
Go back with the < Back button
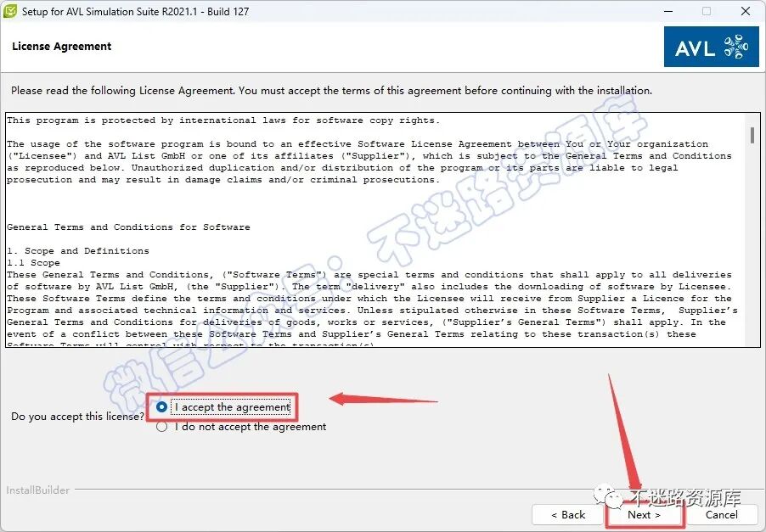(568, 514)
